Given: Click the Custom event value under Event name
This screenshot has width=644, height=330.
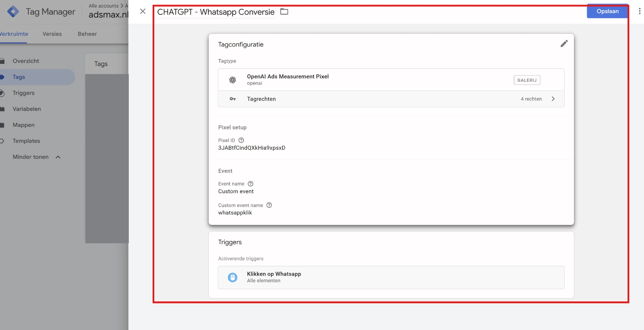Looking at the screenshot, I should tap(236, 191).
